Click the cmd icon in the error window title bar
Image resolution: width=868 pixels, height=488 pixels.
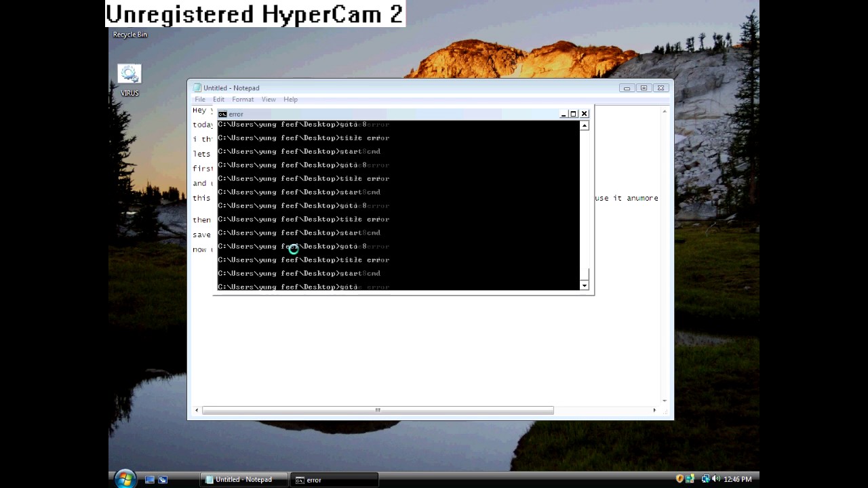coord(222,114)
